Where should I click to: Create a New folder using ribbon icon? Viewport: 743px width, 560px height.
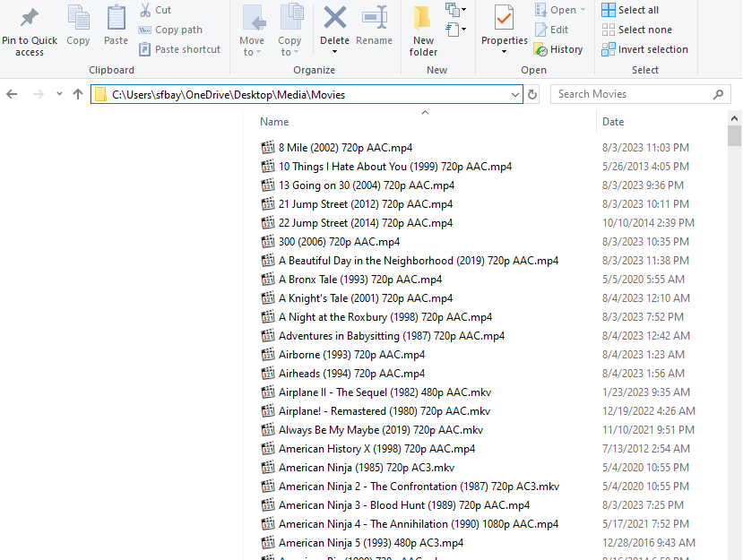click(422, 18)
